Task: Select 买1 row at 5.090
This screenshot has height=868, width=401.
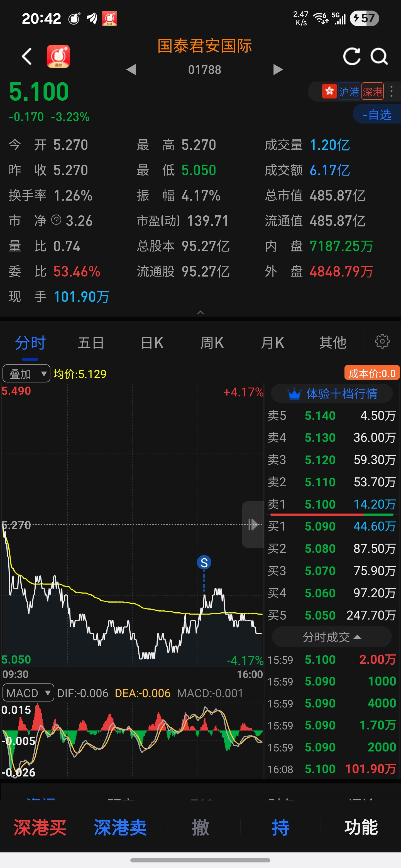Action: coord(332,526)
